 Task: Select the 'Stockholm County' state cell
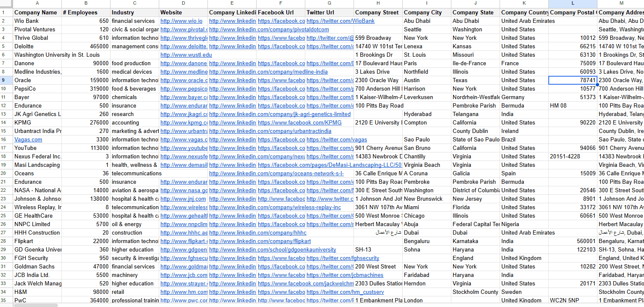[475, 292]
